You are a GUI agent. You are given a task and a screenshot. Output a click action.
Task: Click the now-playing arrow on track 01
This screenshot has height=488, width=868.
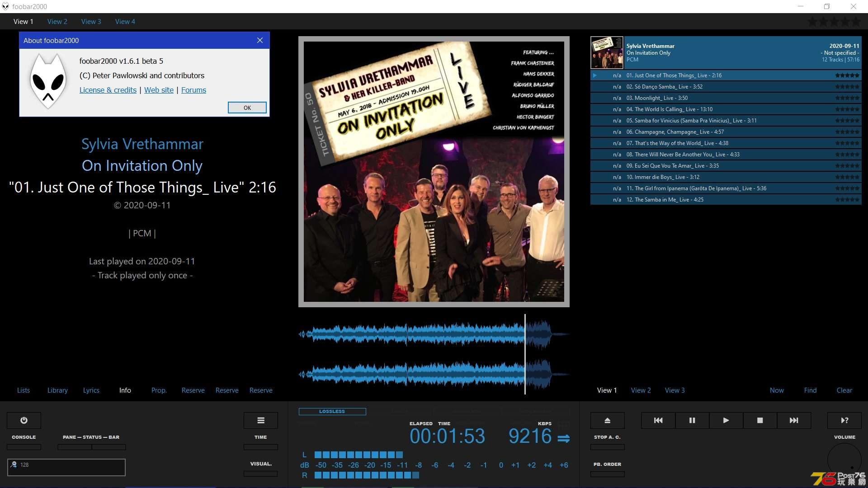tap(595, 75)
